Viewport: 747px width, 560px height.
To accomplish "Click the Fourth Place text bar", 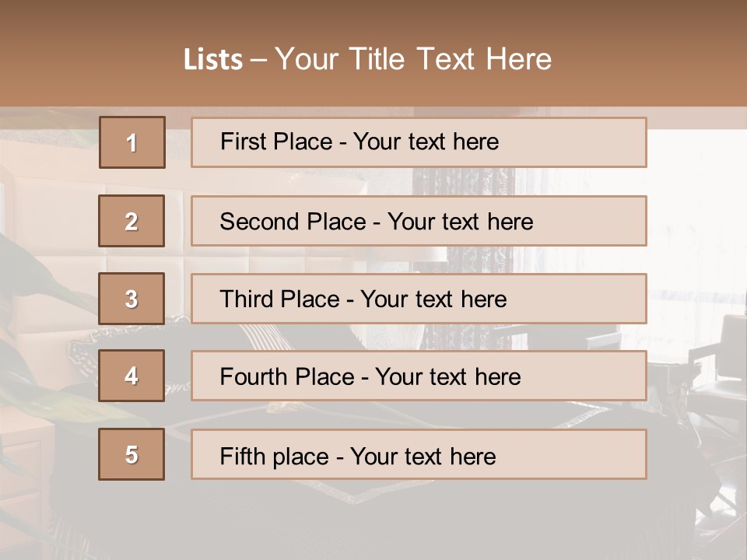I will click(419, 376).
